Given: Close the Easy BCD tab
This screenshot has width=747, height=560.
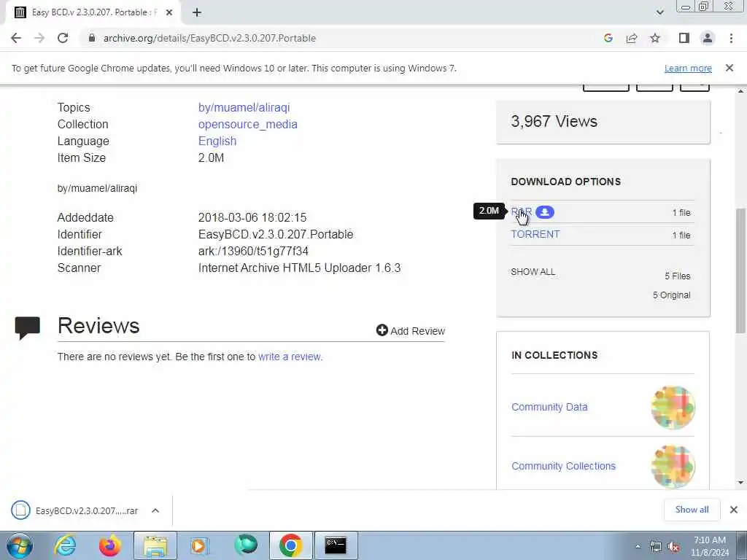Looking at the screenshot, I should pos(169,13).
